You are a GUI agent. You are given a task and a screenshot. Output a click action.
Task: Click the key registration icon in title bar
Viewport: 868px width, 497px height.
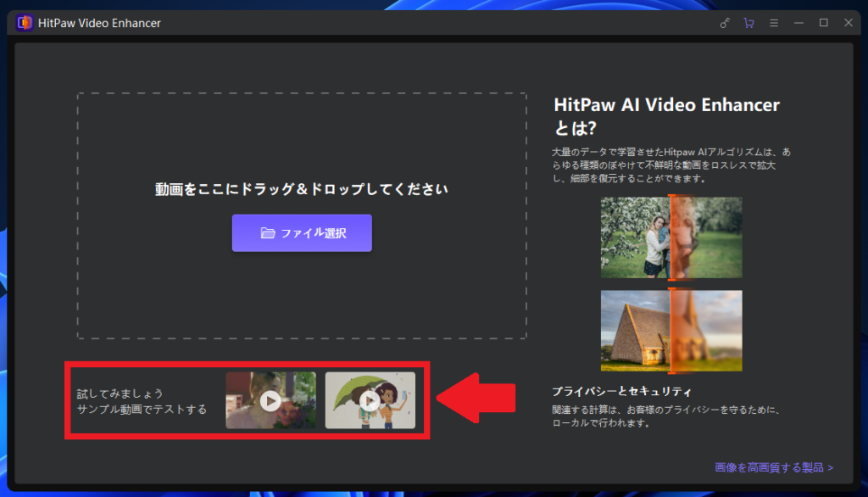coord(725,23)
